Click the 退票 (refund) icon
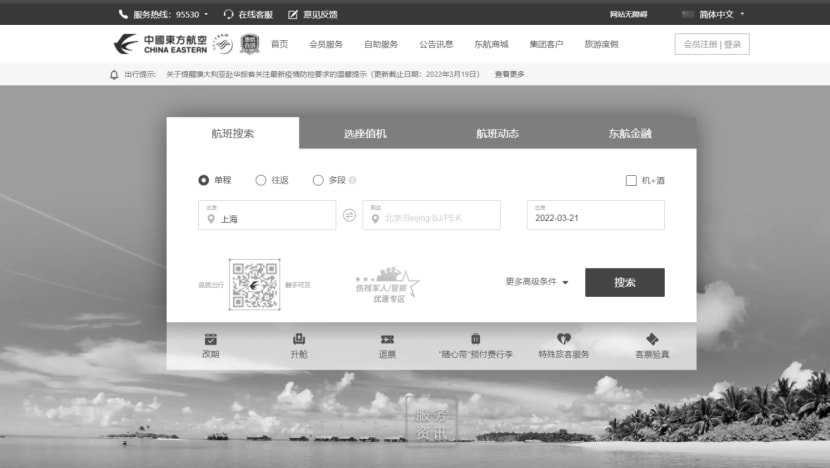The height and width of the screenshot is (468, 830). coord(387,339)
